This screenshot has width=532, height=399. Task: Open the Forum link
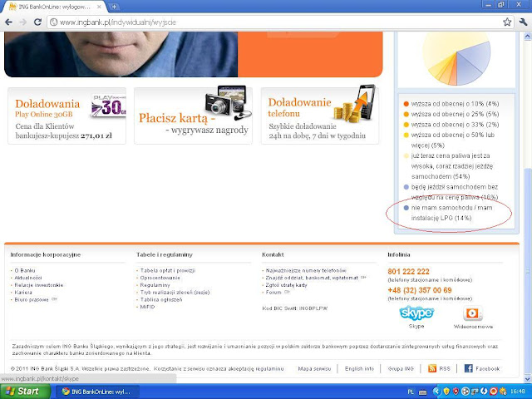click(273, 292)
